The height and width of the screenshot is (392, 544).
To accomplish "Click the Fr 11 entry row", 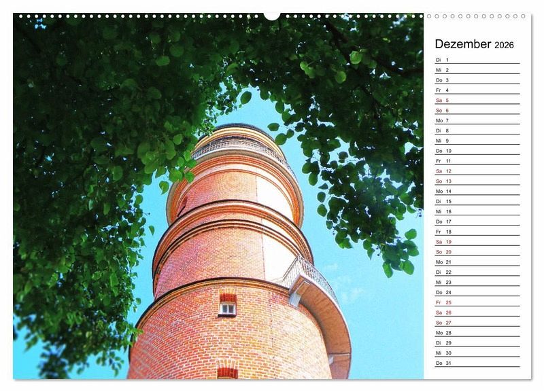I will (x=477, y=161).
